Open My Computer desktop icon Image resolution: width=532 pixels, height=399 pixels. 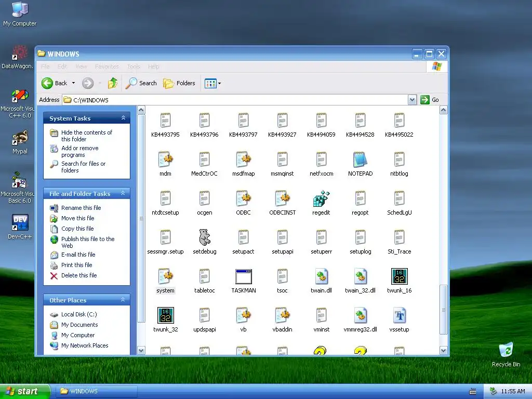20,14
